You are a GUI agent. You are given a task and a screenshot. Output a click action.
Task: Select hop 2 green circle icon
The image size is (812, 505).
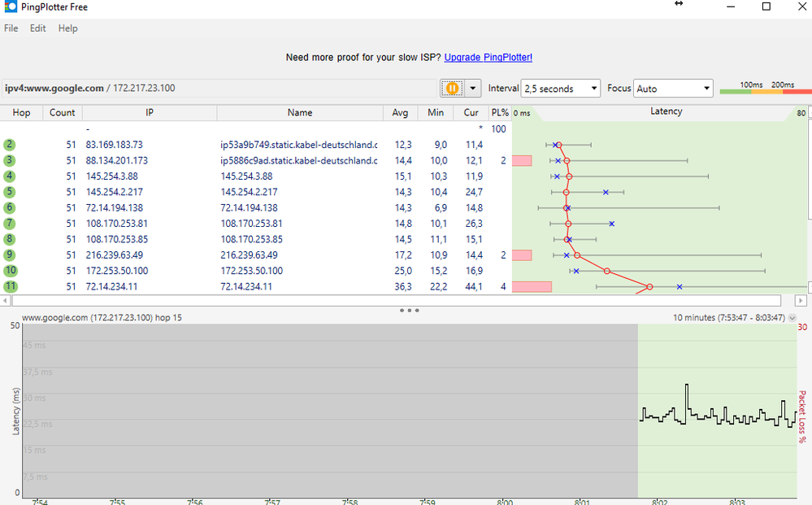point(9,145)
